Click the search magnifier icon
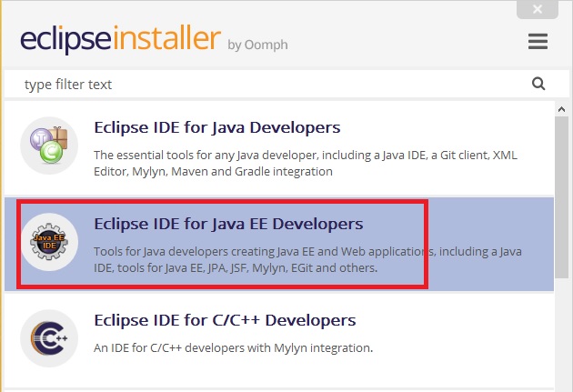The width and height of the screenshot is (573, 392). (538, 84)
